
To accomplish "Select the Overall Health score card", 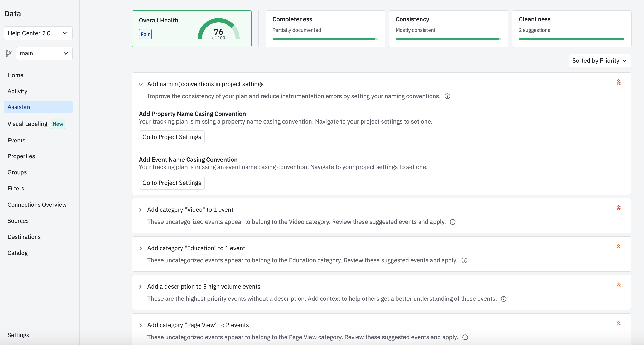I will click(x=191, y=29).
